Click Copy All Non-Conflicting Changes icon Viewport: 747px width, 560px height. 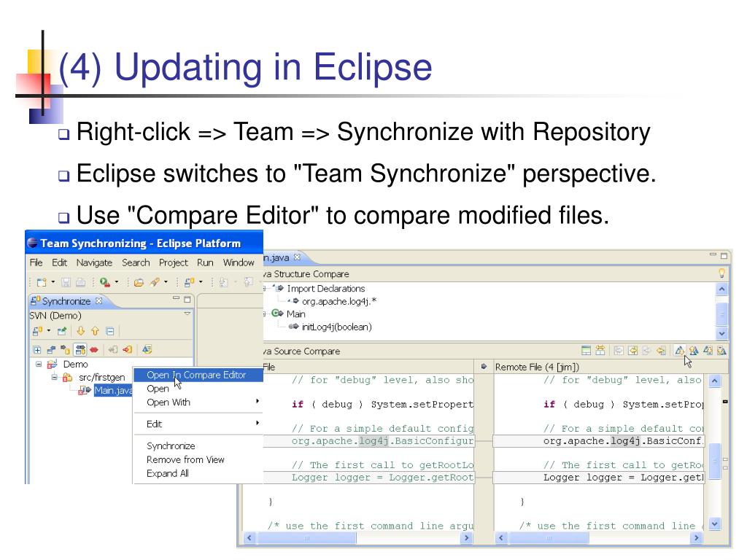click(632, 351)
